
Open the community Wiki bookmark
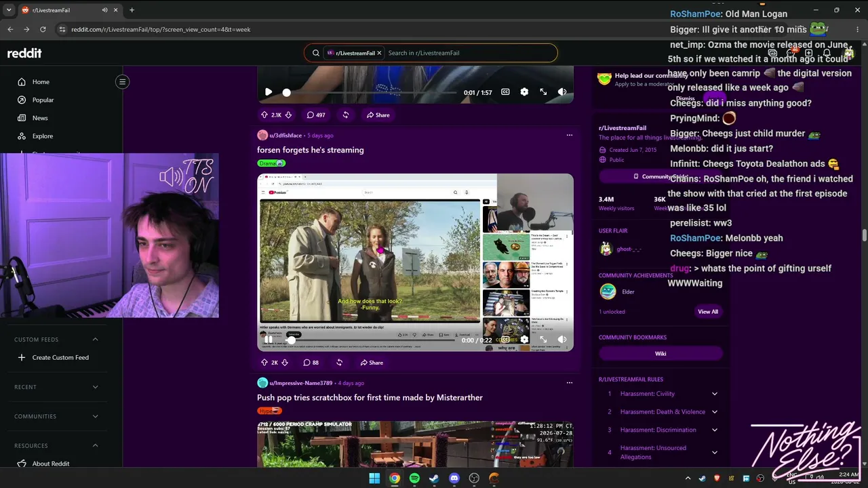[660, 353]
